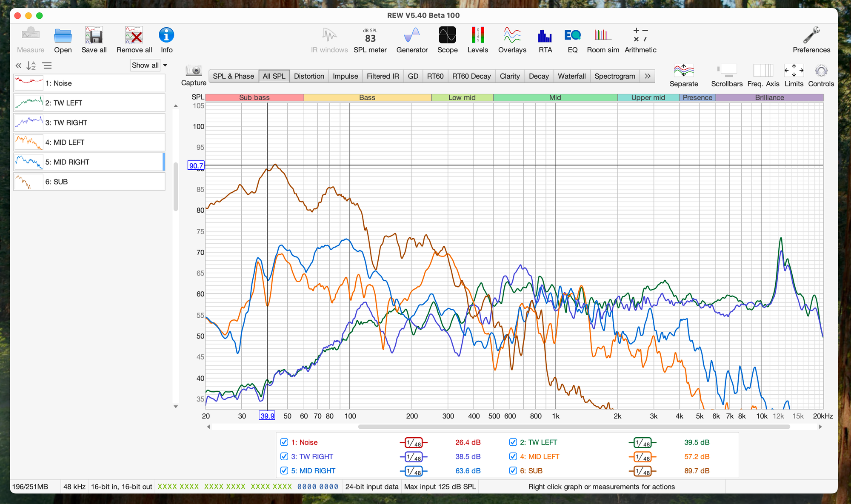Click the Remove all icon
851x504 pixels.
tap(134, 36)
